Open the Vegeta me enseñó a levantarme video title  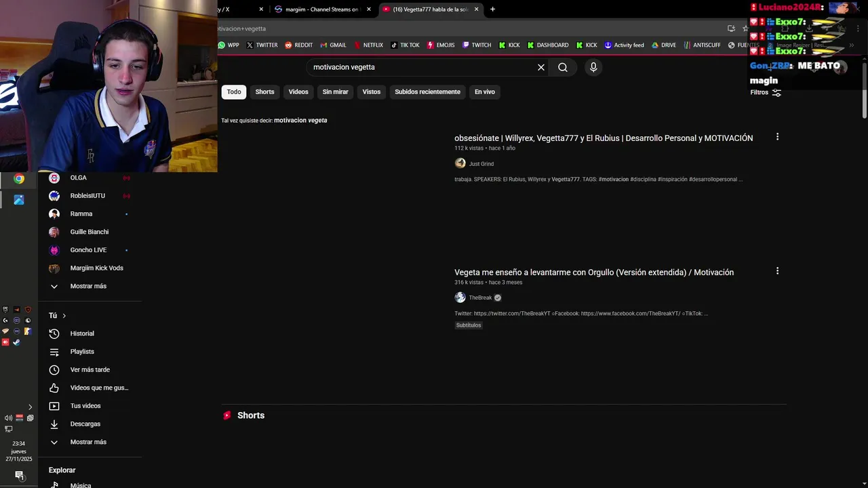(594, 272)
